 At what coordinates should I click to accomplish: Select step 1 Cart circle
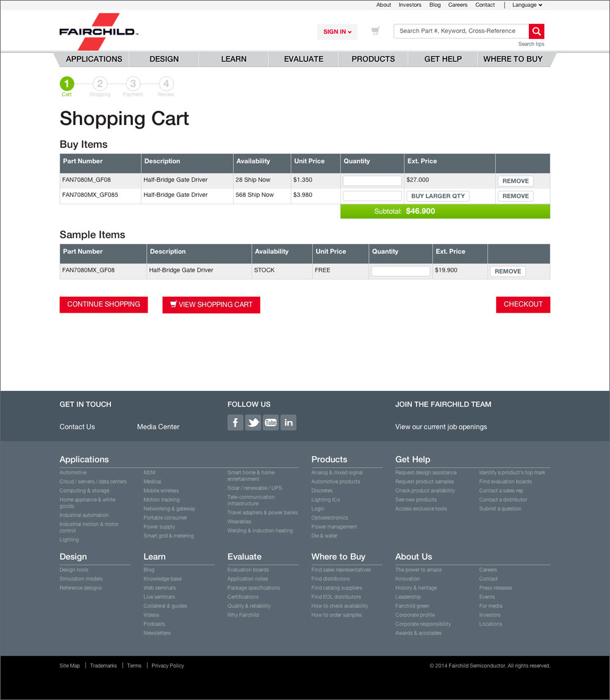[67, 84]
